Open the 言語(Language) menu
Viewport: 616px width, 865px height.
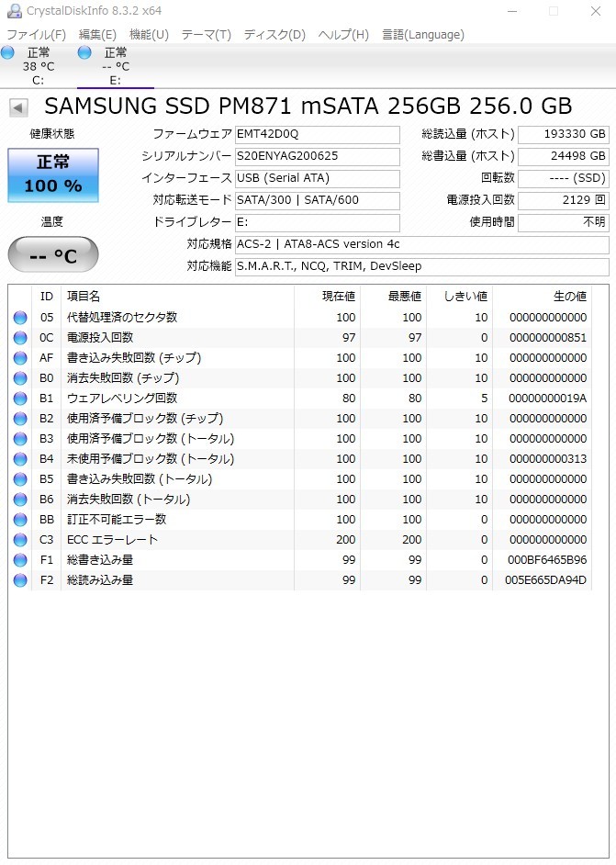[x=423, y=35]
